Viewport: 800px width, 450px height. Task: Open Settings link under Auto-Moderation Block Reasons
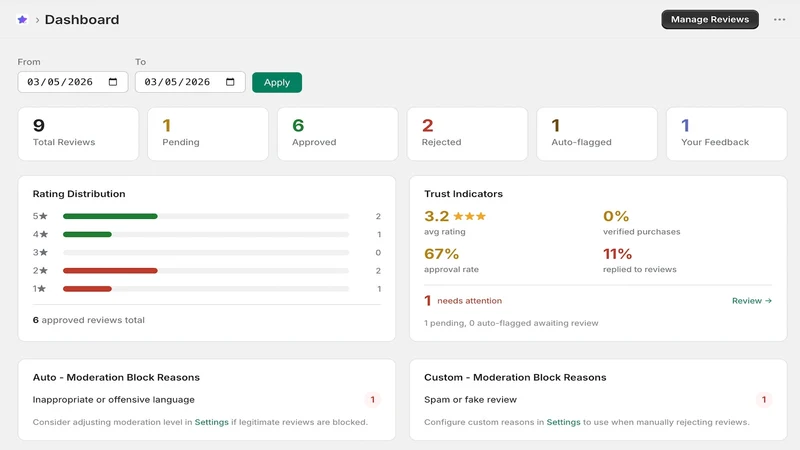pos(211,422)
